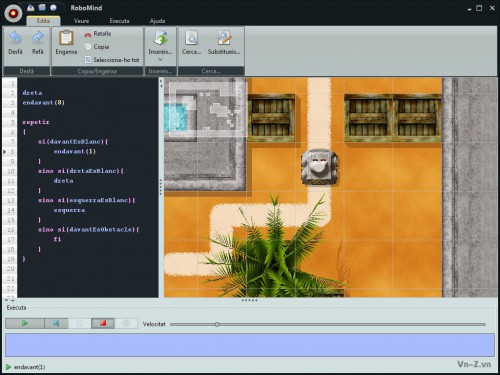Image resolution: width=500 pixels, height=375 pixels.
Task: Expand the Insereix dropdown arrow
Action: pyautogui.click(x=160, y=60)
